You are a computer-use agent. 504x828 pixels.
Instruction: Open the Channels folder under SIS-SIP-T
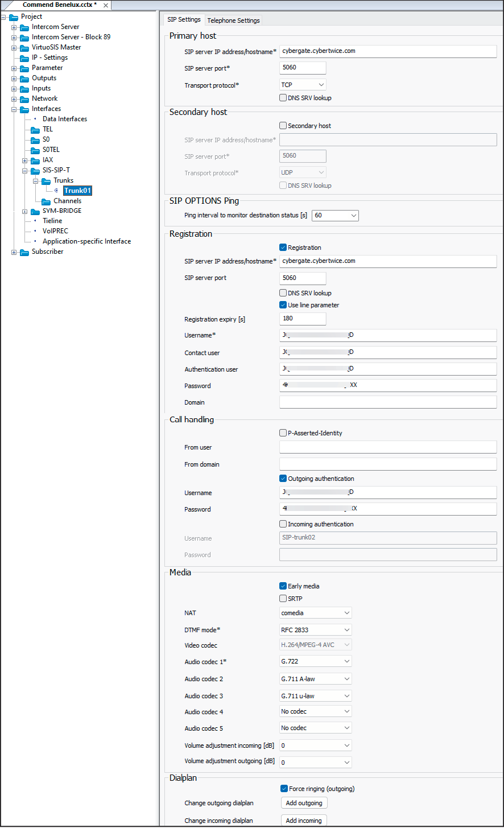tap(67, 200)
